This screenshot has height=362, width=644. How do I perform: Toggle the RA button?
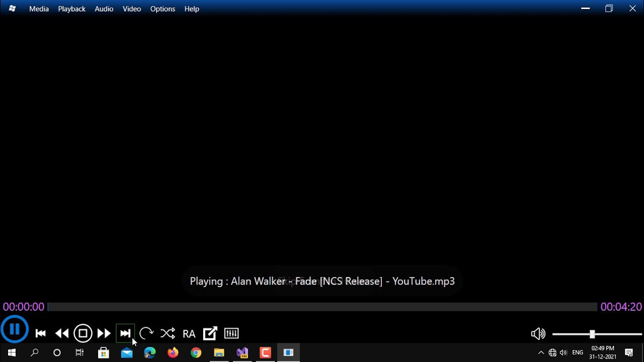[x=189, y=334]
